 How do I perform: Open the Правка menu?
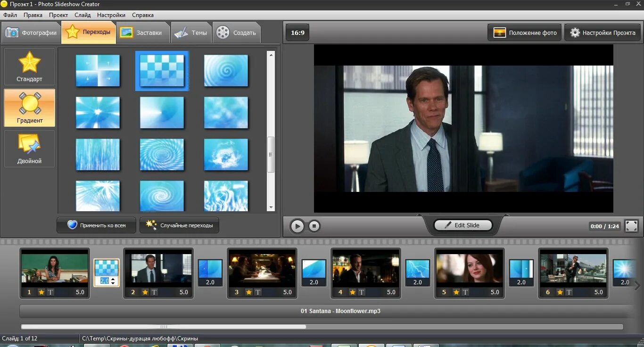pos(33,15)
